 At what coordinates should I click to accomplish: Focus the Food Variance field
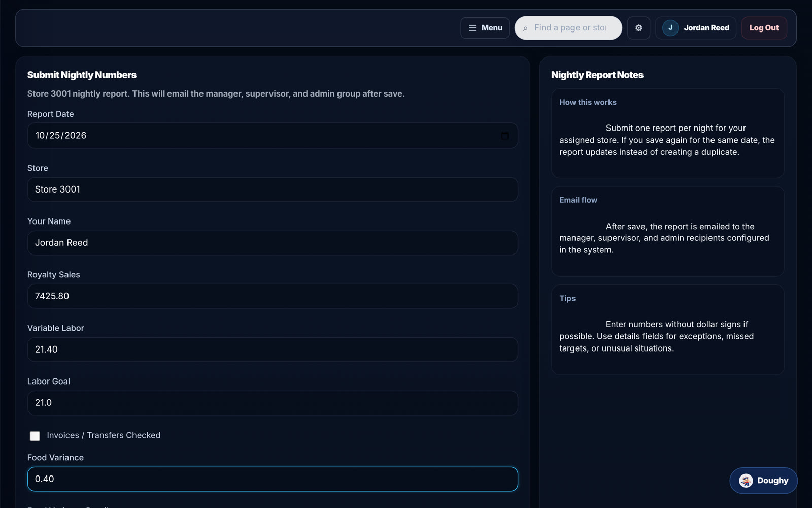tap(273, 479)
